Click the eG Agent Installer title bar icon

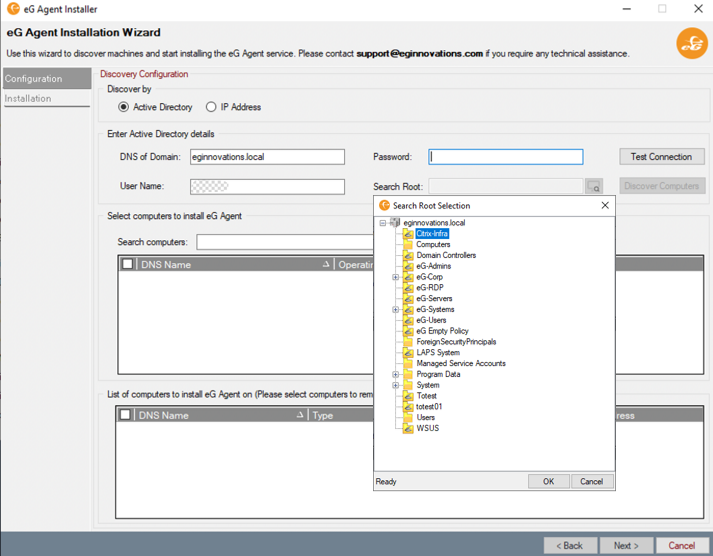point(13,9)
